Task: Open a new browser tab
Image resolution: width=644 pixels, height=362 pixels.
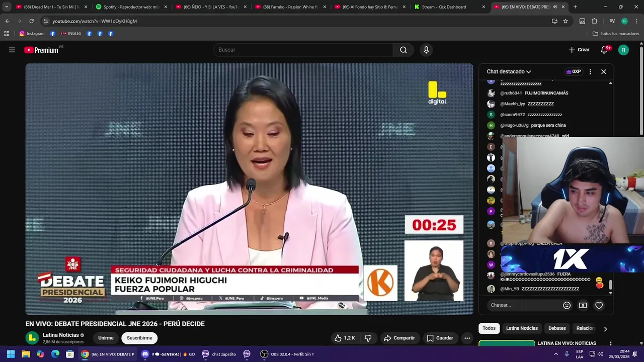Action: (x=575, y=7)
